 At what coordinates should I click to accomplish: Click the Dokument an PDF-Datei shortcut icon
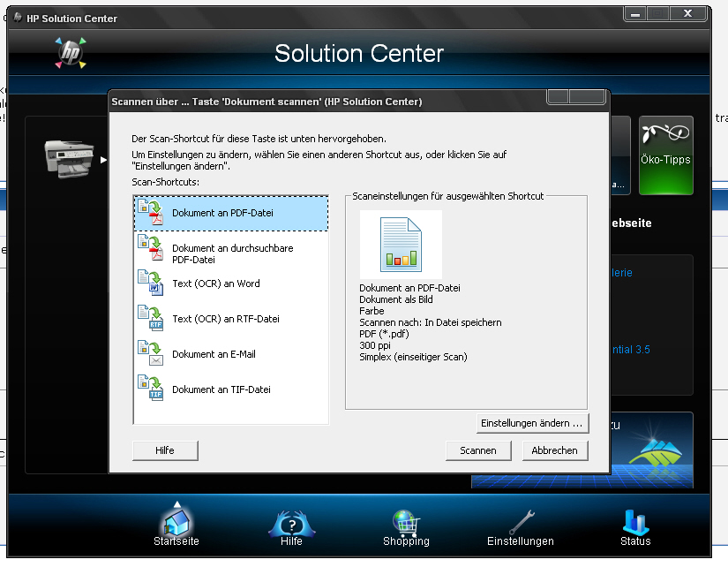click(151, 212)
